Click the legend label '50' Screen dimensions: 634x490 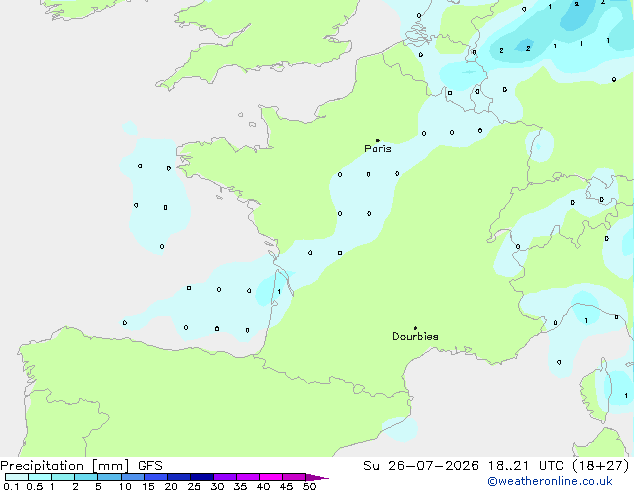pos(309,486)
